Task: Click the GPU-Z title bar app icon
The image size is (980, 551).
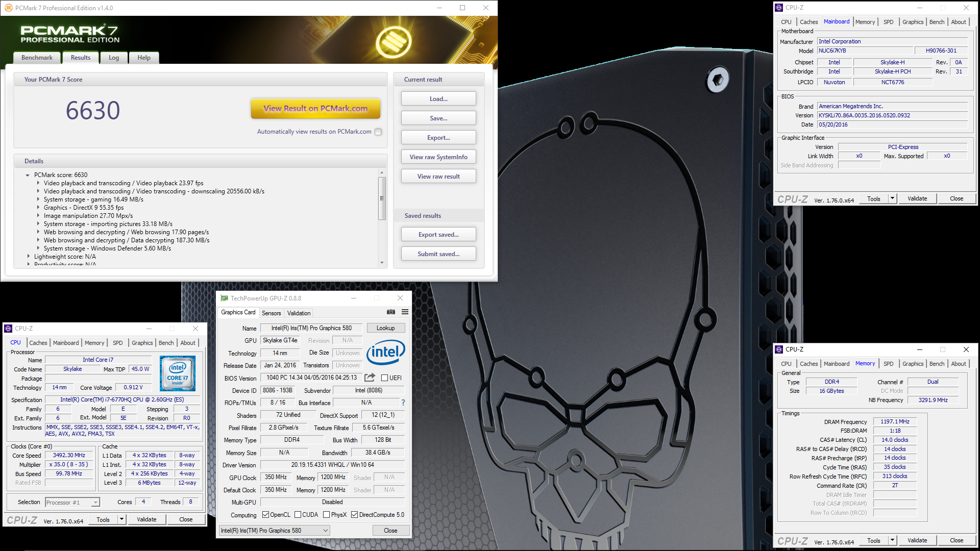Action: (x=224, y=298)
